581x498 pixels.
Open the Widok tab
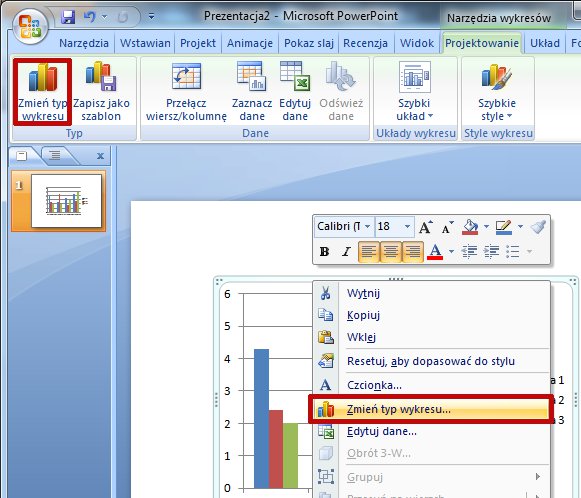click(x=416, y=43)
